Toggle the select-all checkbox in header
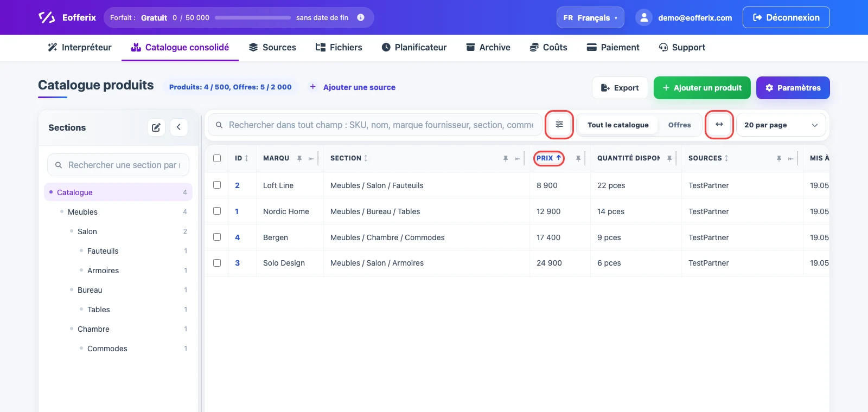The height and width of the screenshot is (412, 868). (x=217, y=158)
